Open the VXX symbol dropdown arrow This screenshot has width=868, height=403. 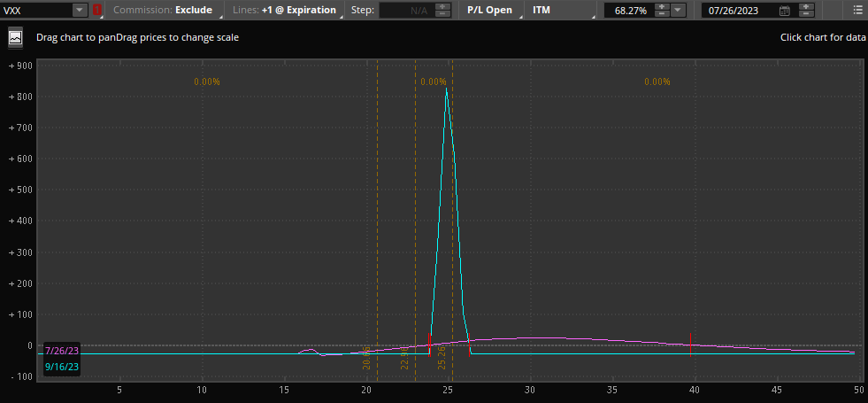point(80,11)
